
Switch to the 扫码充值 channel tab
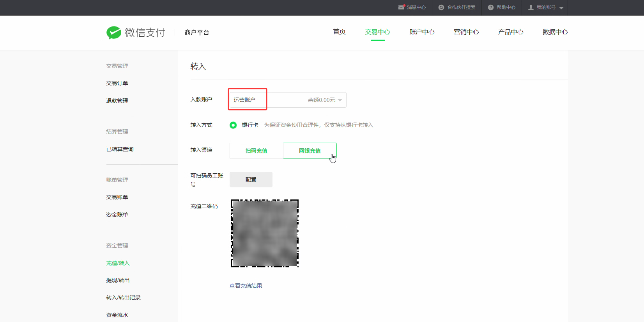pyautogui.click(x=257, y=151)
